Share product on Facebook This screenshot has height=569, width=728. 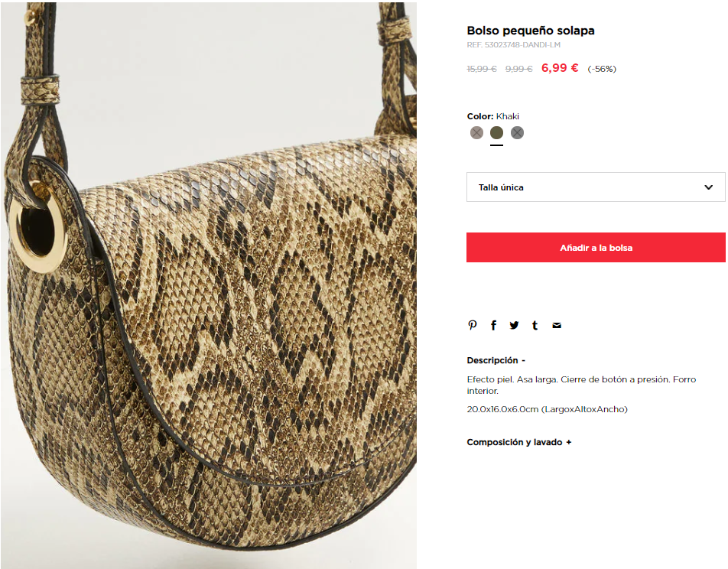point(493,325)
